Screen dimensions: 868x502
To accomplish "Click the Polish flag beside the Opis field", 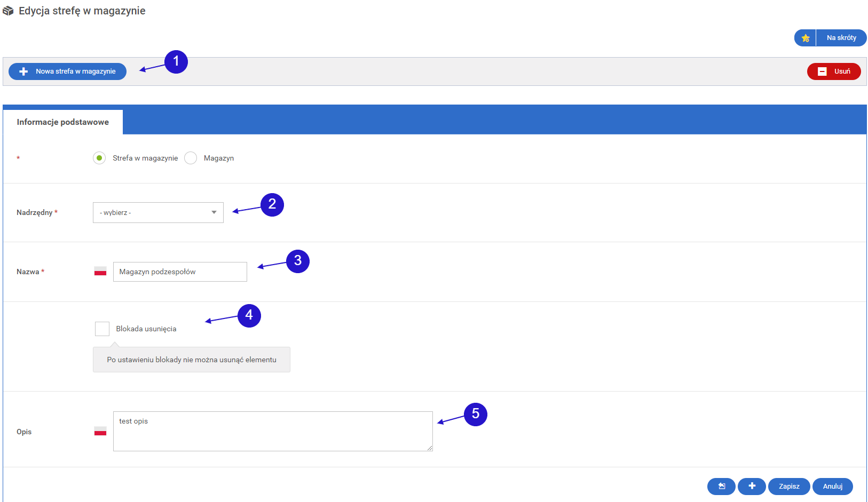I will (100, 431).
